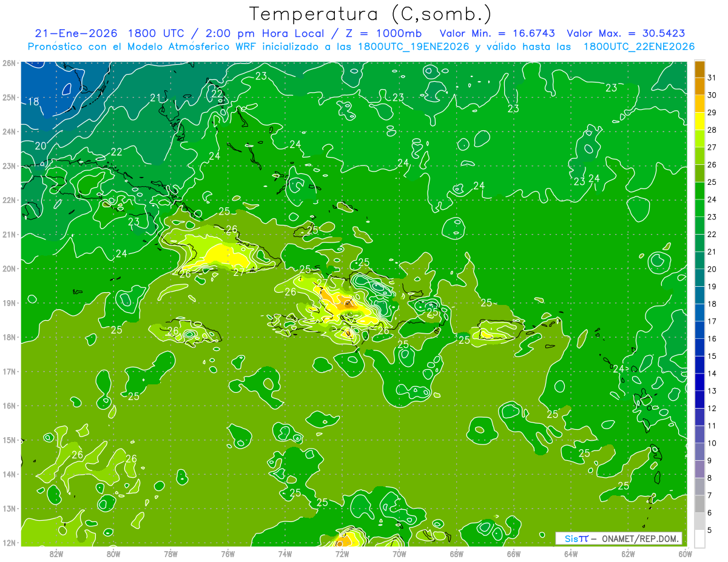Click the longitude axis label "66W"
728x562 pixels.
coord(513,554)
